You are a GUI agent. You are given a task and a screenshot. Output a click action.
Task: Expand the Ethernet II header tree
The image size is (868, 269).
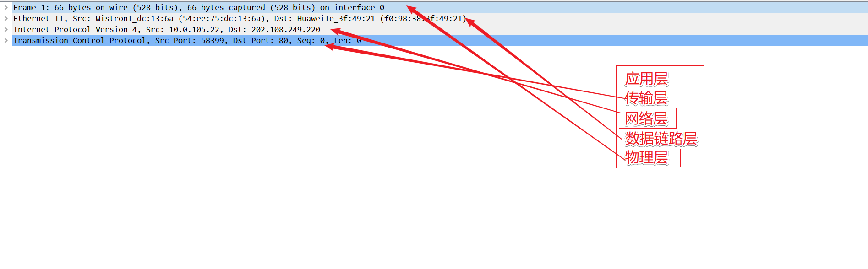pyautogui.click(x=6, y=18)
